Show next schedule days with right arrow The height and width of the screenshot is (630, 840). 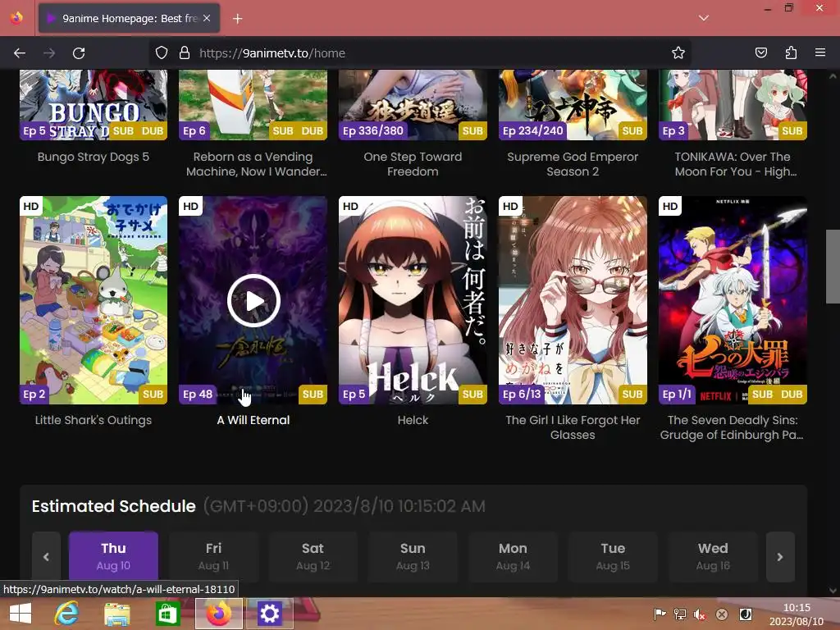[x=780, y=557]
